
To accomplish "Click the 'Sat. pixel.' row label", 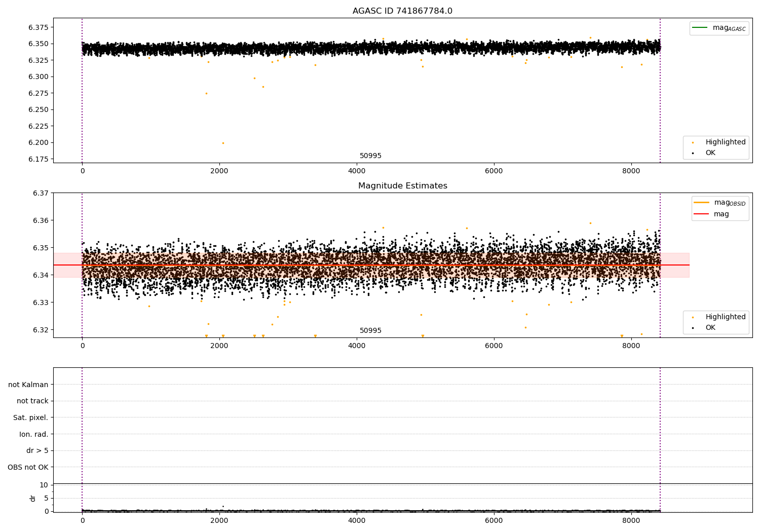I will [x=31, y=417].
